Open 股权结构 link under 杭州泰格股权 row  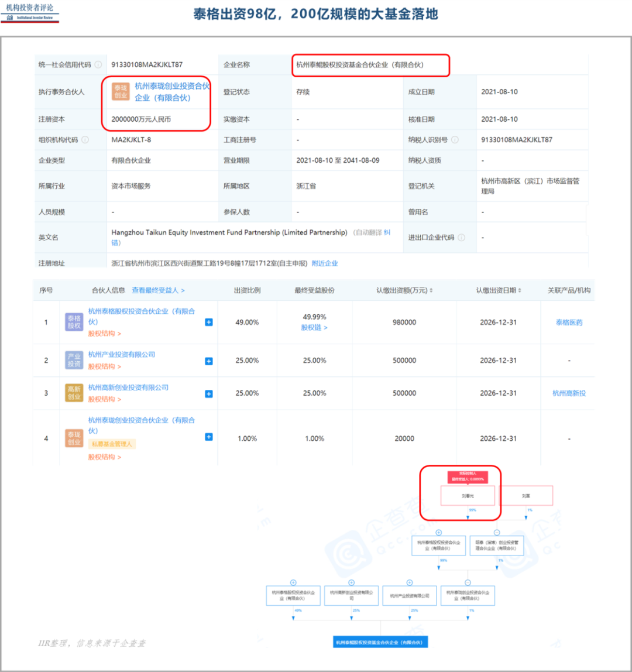[x=105, y=333]
